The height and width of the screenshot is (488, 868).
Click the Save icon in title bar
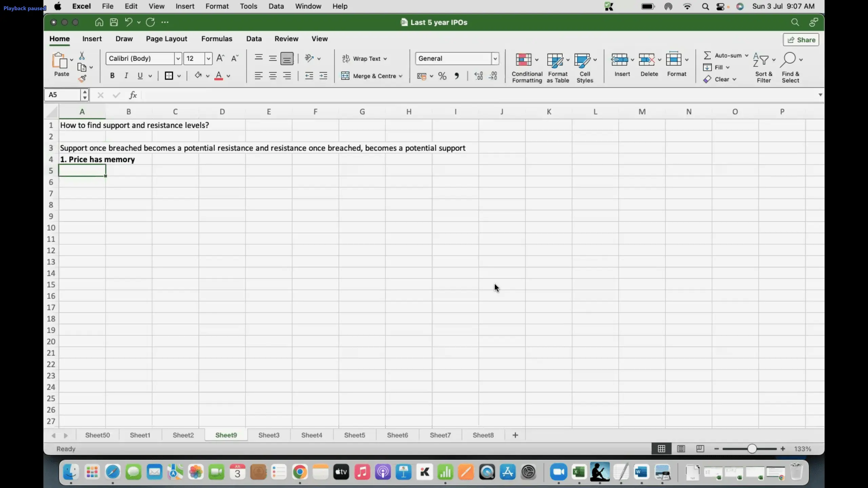point(114,22)
